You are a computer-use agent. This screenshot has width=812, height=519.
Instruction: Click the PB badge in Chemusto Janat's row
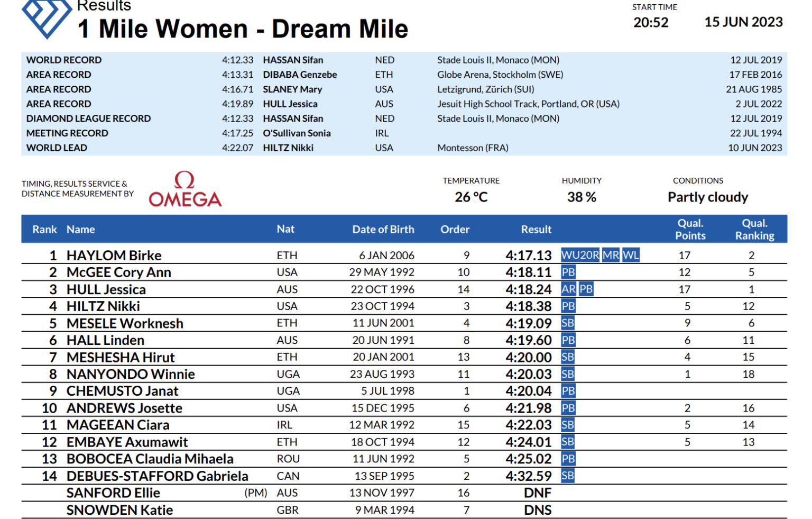pos(568,391)
